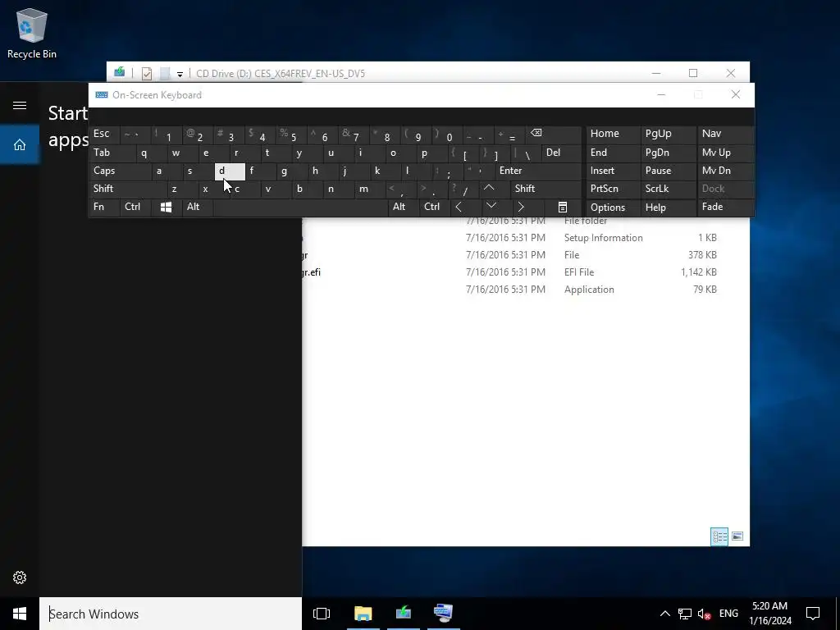This screenshot has width=840, height=630.
Task: Click the Home key on keyboard
Action: [613, 134]
